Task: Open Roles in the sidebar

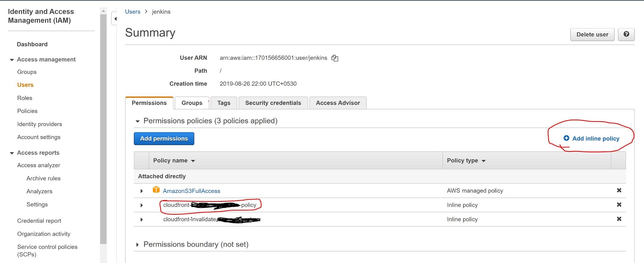Action: (x=25, y=98)
